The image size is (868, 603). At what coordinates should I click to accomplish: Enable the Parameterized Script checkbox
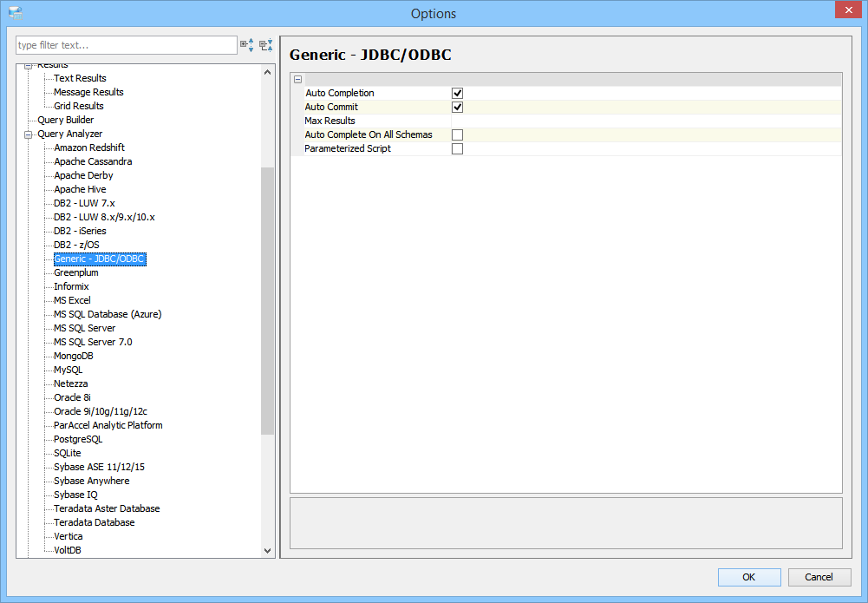coord(457,148)
